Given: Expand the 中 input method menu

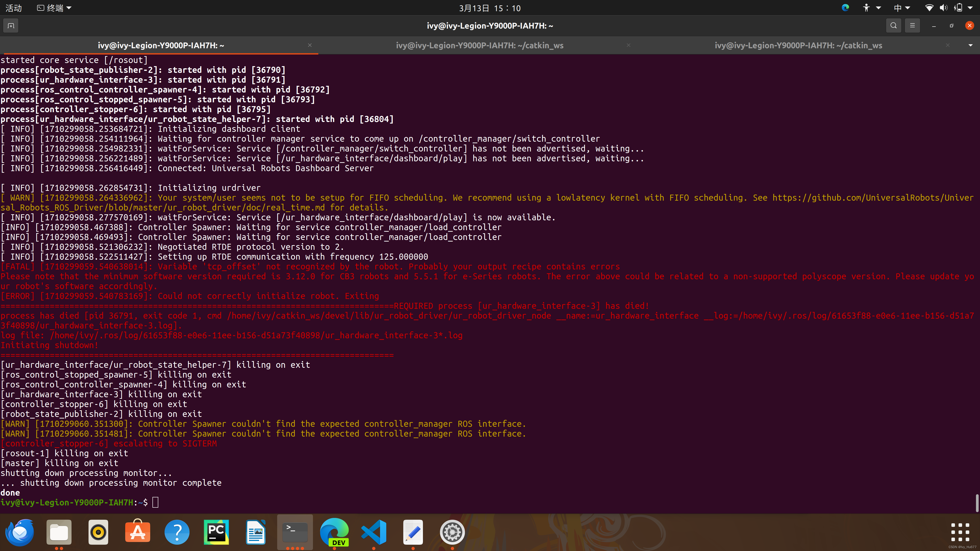Looking at the screenshot, I should click(x=902, y=8).
